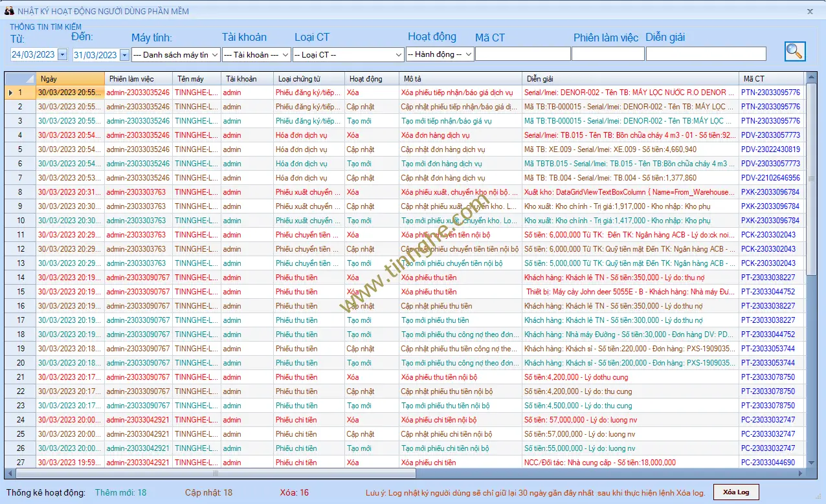Viewport: 826px width, 504px height.
Task: Click the 'Tài khoản' column header
Action: (247, 78)
